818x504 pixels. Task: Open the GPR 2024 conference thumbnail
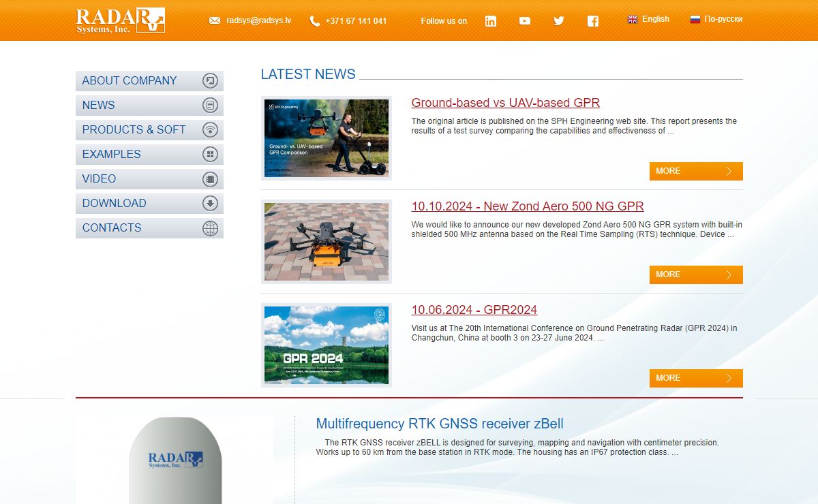point(327,345)
